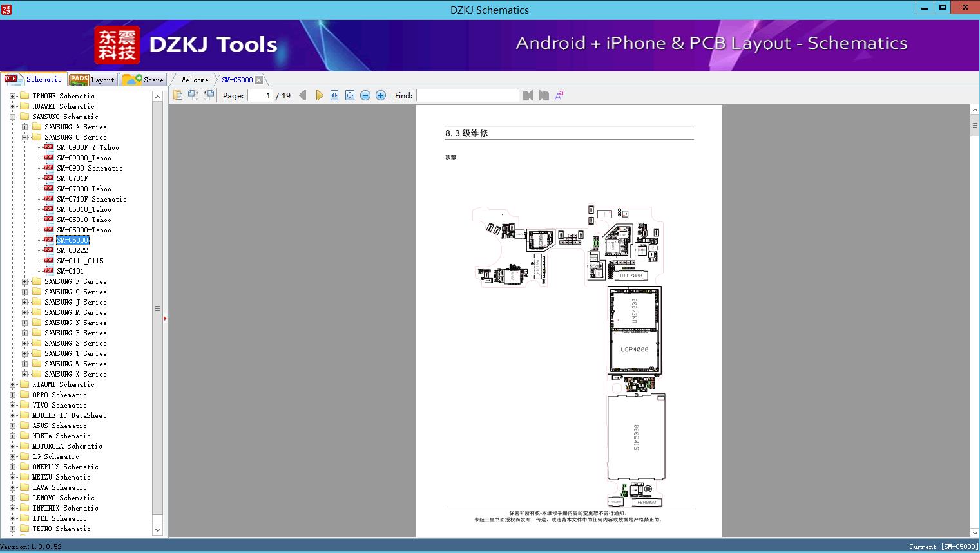Find next match icon
Viewport: 980px width, 553px height.
click(x=544, y=95)
